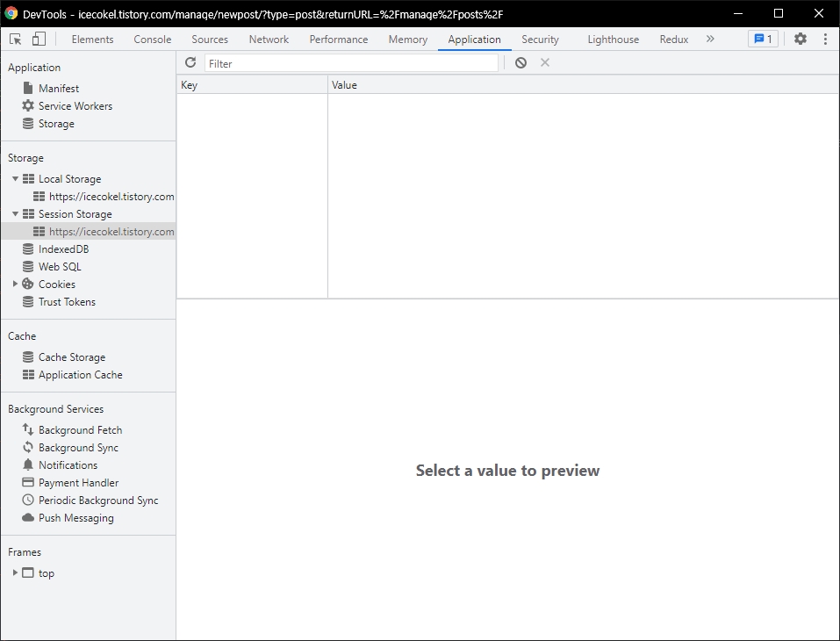Select the Session Storage tree item
The width and height of the screenshot is (840, 641).
(x=75, y=214)
